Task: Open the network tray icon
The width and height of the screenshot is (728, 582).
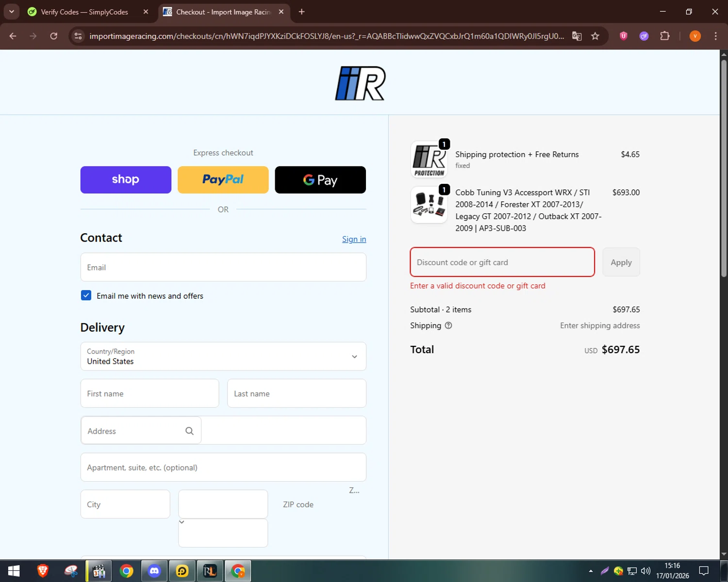Action: [x=632, y=571]
